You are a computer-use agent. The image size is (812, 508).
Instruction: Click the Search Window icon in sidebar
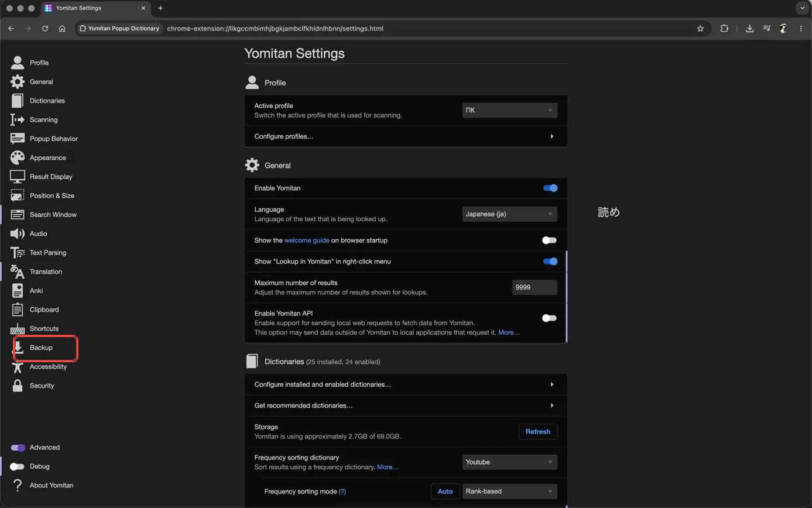(x=18, y=215)
